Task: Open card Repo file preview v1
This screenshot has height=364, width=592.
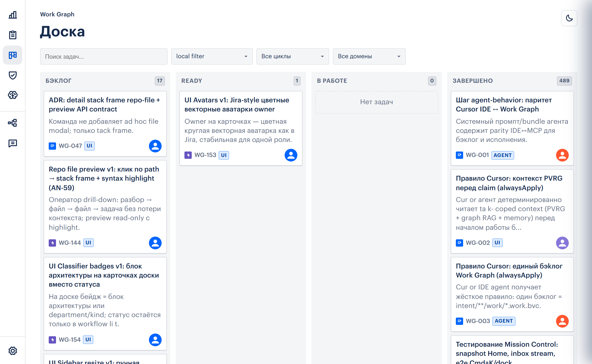Action: [x=105, y=207]
